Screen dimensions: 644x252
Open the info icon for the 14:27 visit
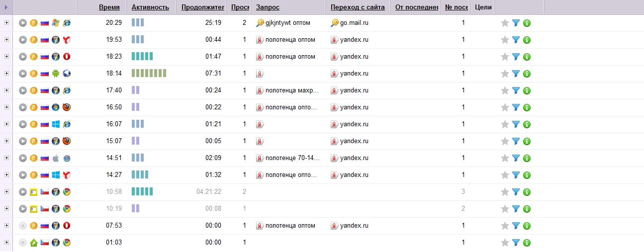pyautogui.click(x=527, y=175)
